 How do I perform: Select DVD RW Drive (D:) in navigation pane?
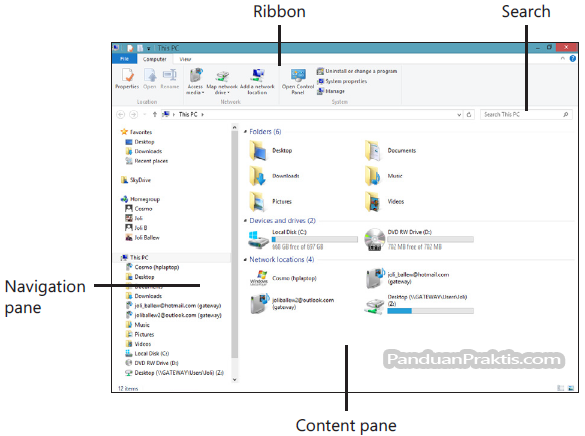pos(152,363)
